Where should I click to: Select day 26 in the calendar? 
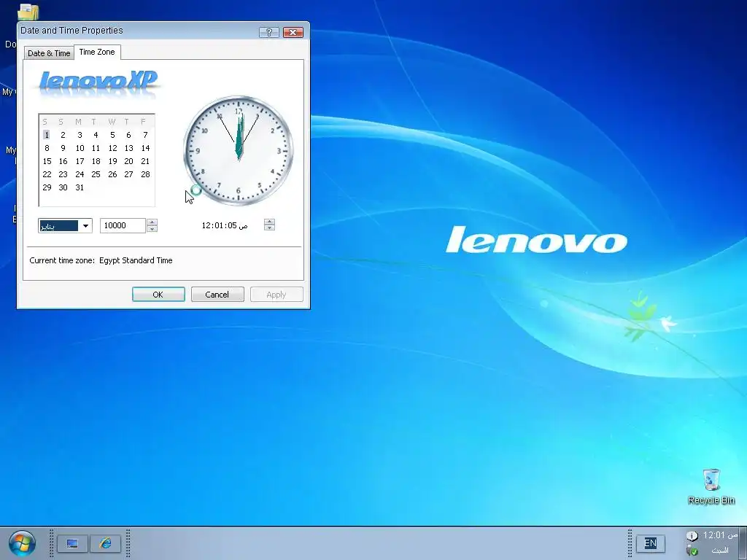coord(112,174)
